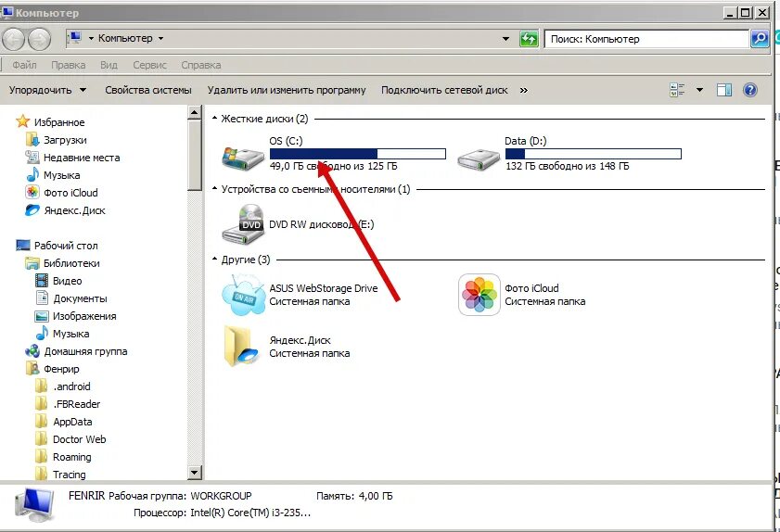Click the Поиск: Компьютер search field
780x532 pixels.
646,39
